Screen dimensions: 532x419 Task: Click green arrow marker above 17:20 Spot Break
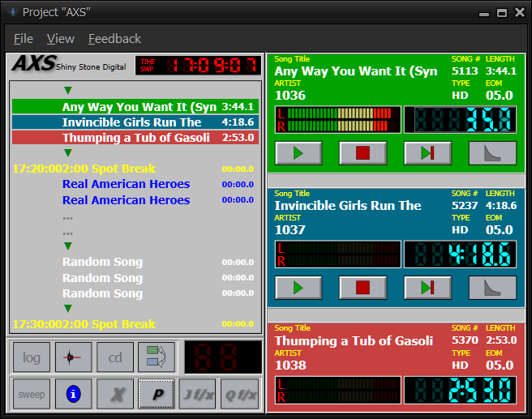(68, 153)
